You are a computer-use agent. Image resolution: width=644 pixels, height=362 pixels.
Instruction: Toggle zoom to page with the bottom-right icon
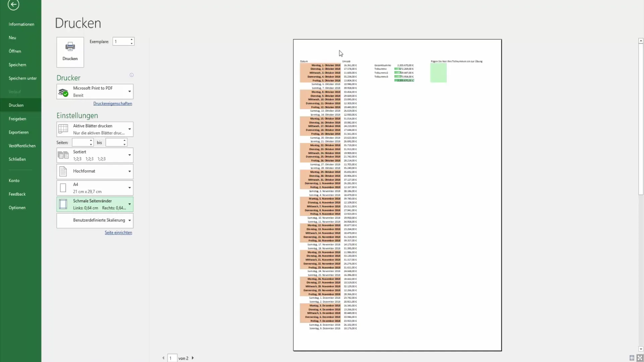click(x=640, y=358)
